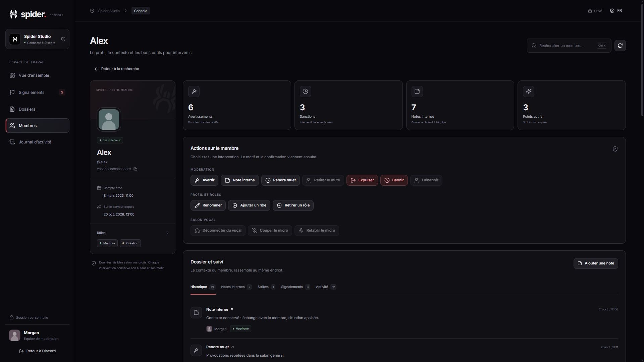The height and width of the screenshot is (362, 644).
Task: Click Alex's profile avatar
Action: (109, 119)
